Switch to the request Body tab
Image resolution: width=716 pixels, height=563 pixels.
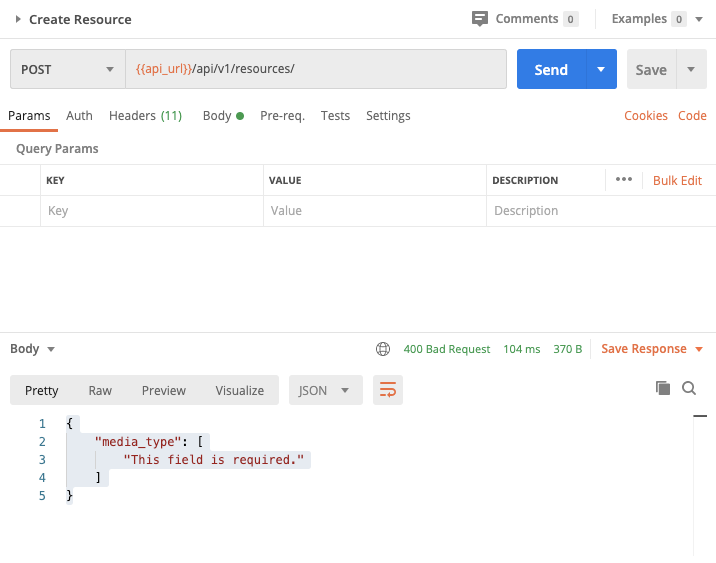pyautogui.click(x=223, y=116)
